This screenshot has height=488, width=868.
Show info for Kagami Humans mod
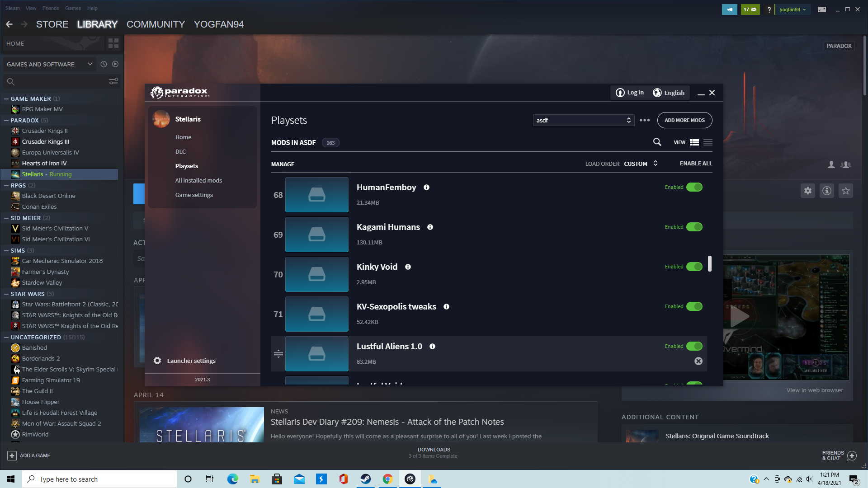[430, 227]
